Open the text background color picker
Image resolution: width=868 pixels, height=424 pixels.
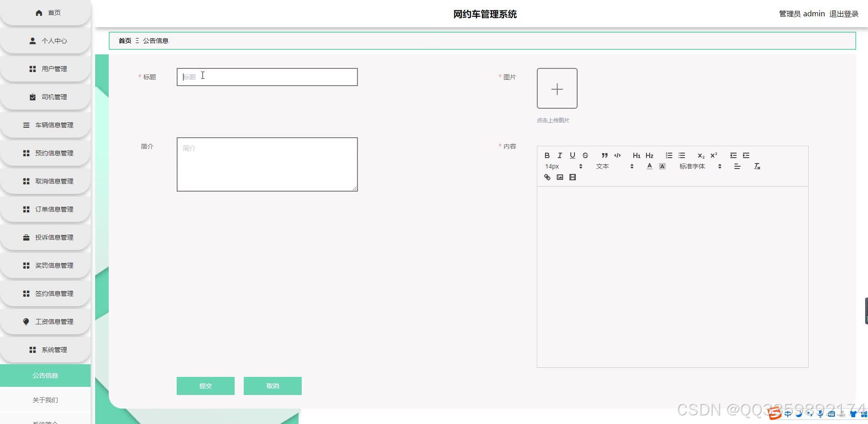click(x=662, y=166)
